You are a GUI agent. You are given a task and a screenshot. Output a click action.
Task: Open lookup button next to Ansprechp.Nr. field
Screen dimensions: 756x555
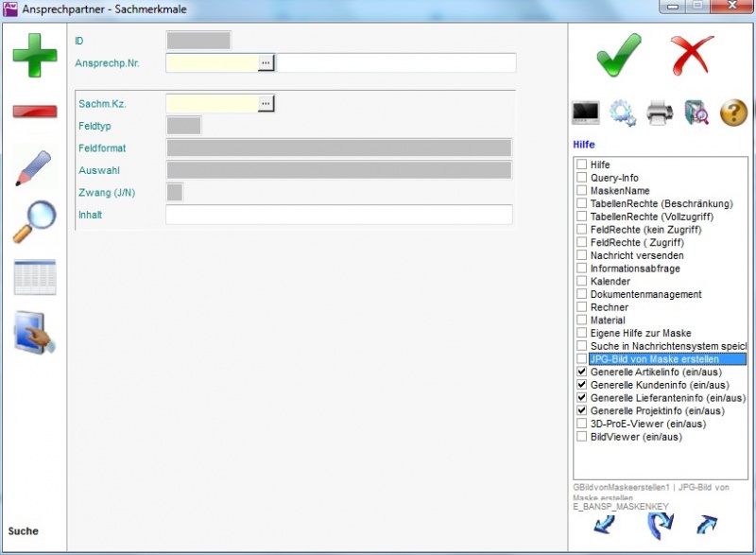point(266,62)
